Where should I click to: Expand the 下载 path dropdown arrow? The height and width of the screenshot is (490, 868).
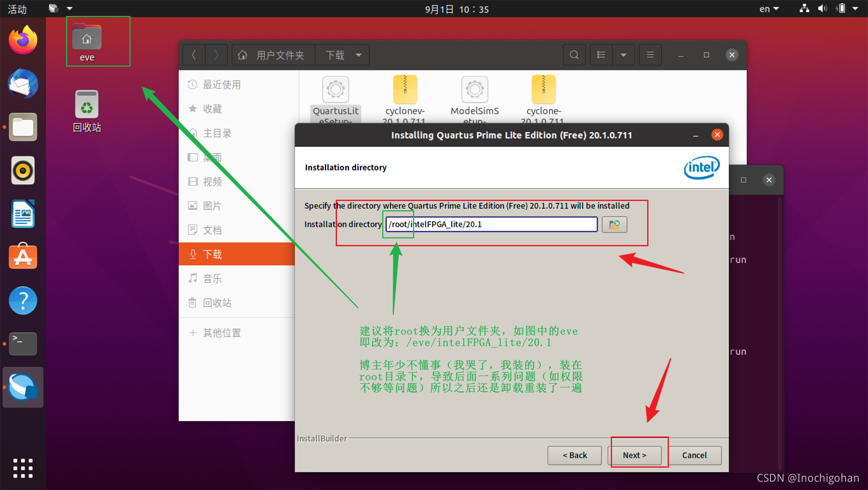(359, 55)
